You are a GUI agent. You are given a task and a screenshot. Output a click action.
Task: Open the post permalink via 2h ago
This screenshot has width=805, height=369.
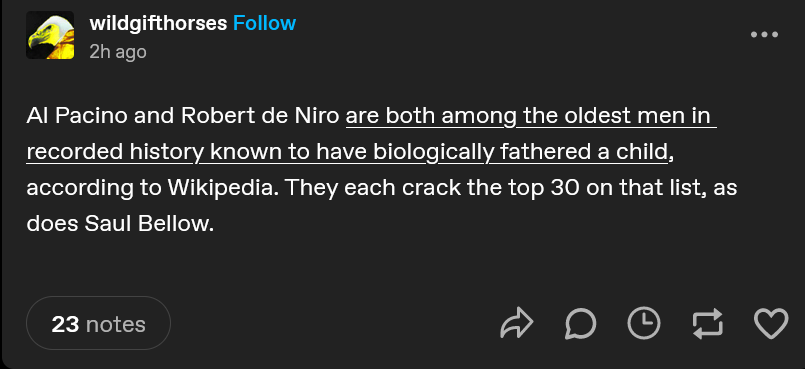coord(118,52)
